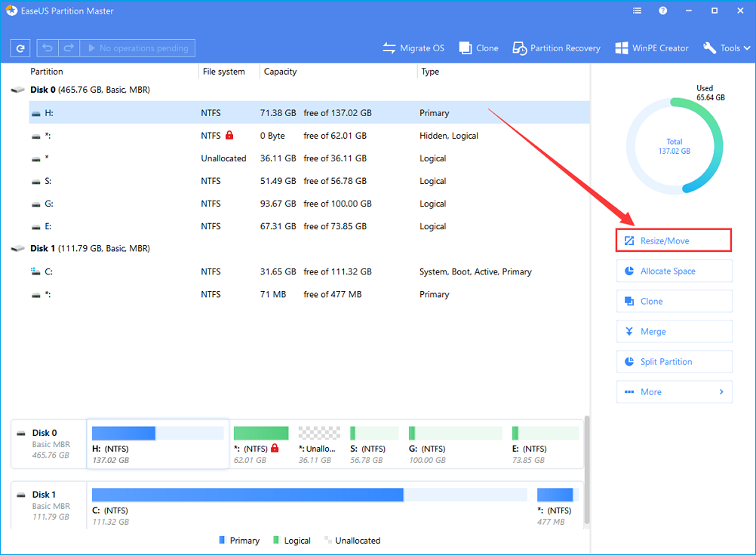Open the help question mark icon
The width and height of the screenshot is (756, 555).
(x=663, y=11)
